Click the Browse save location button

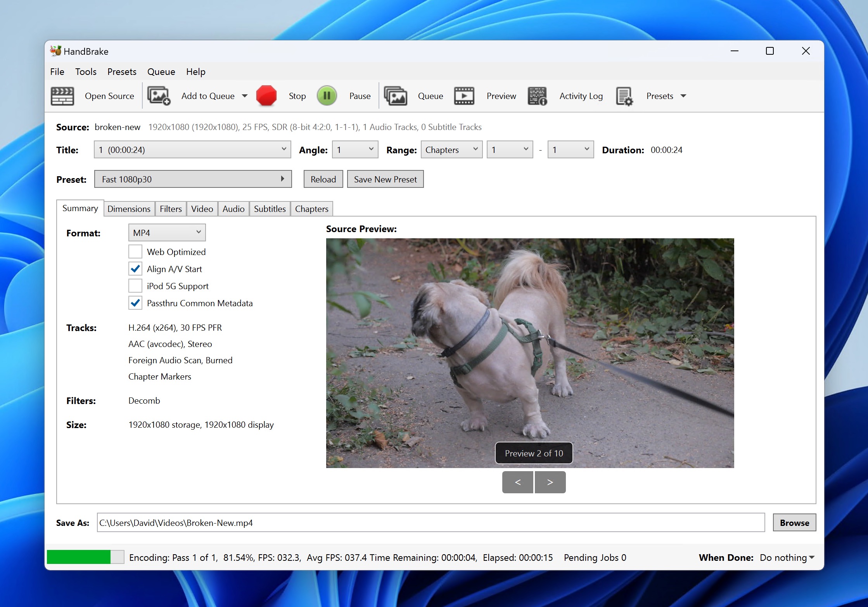pyautogui.click(x=794, y=522)
